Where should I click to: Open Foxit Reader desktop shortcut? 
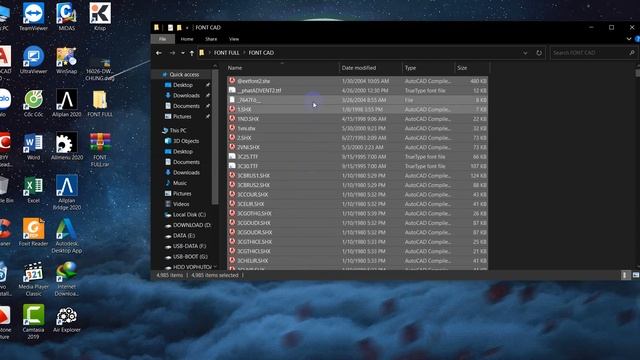33,232
